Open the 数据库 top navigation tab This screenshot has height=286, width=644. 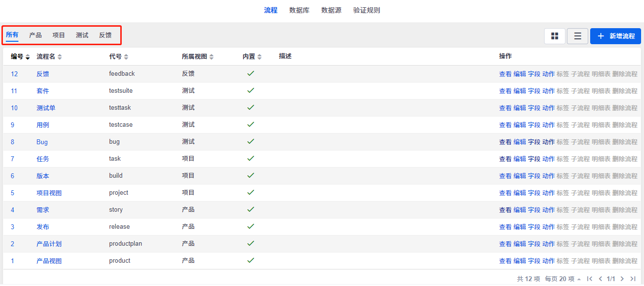(x=299, y=10)
